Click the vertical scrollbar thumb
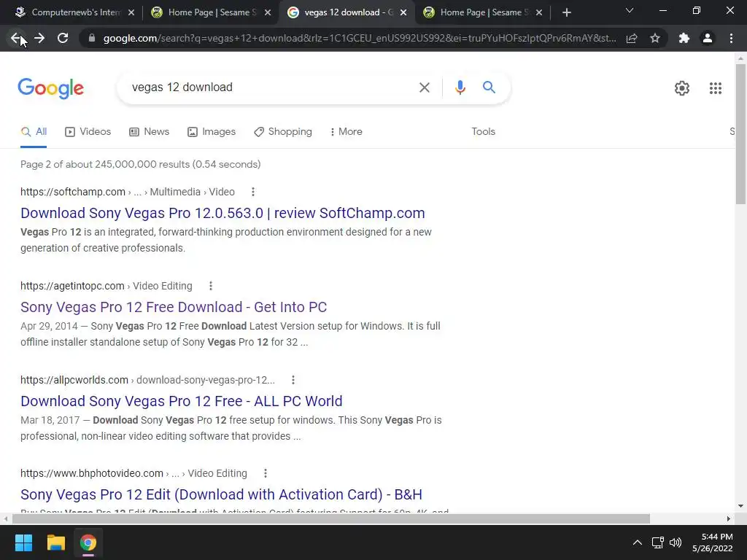The height and width of the screenshot is (560, 747). 740,134
